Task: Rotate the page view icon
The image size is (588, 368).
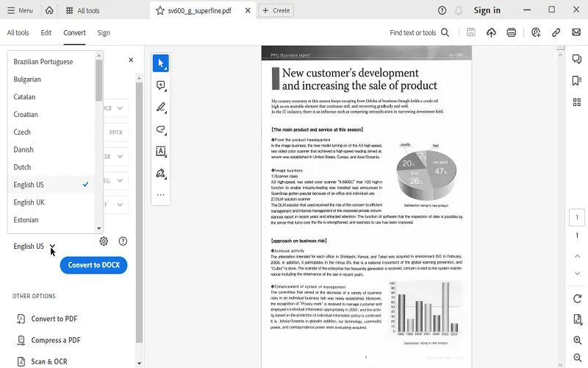Action: (577, 299)
